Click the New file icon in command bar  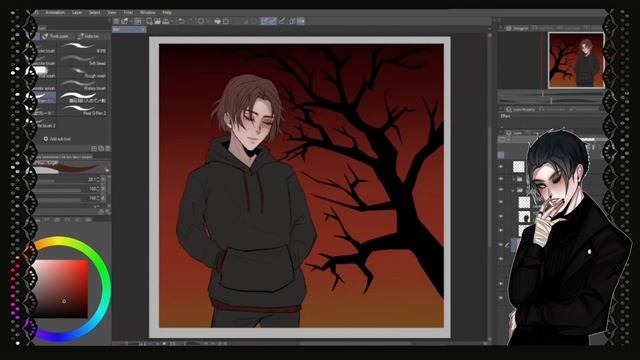(149, 21)
